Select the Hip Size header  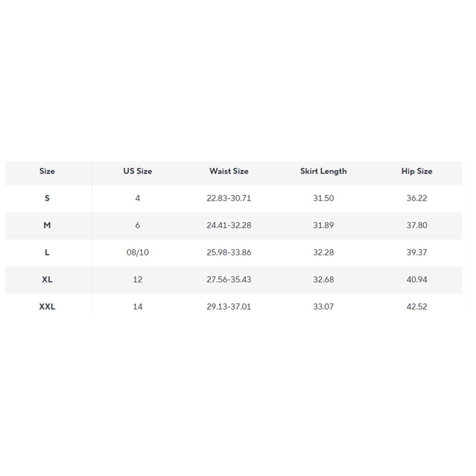point(417,171)
